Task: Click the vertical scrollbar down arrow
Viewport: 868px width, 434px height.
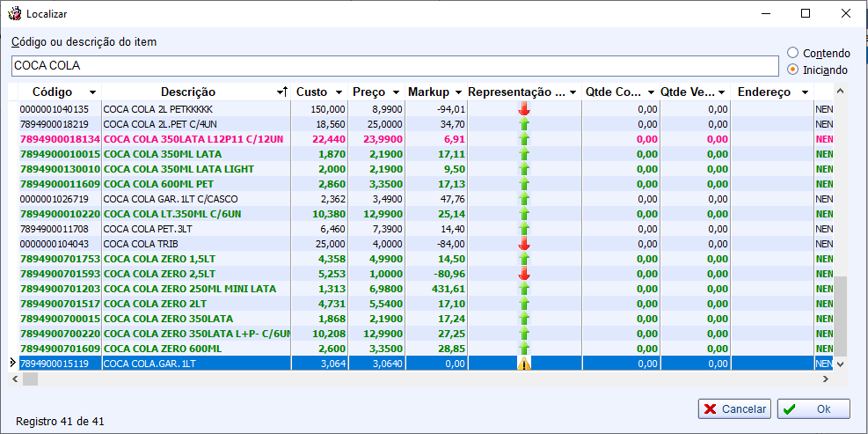Action: click(x=841, y=364)
